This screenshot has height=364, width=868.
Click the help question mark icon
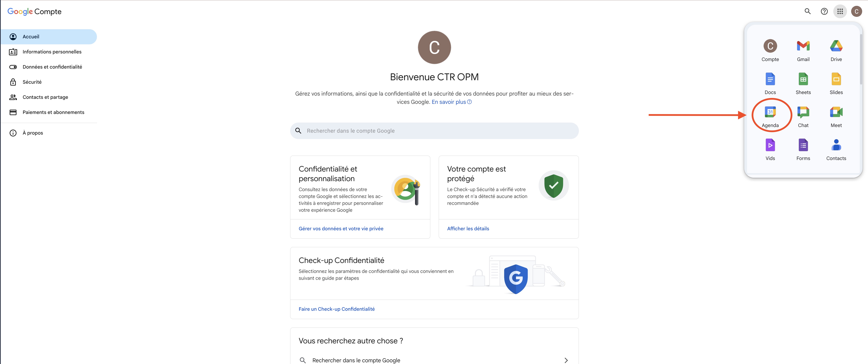tap(824, 11)
